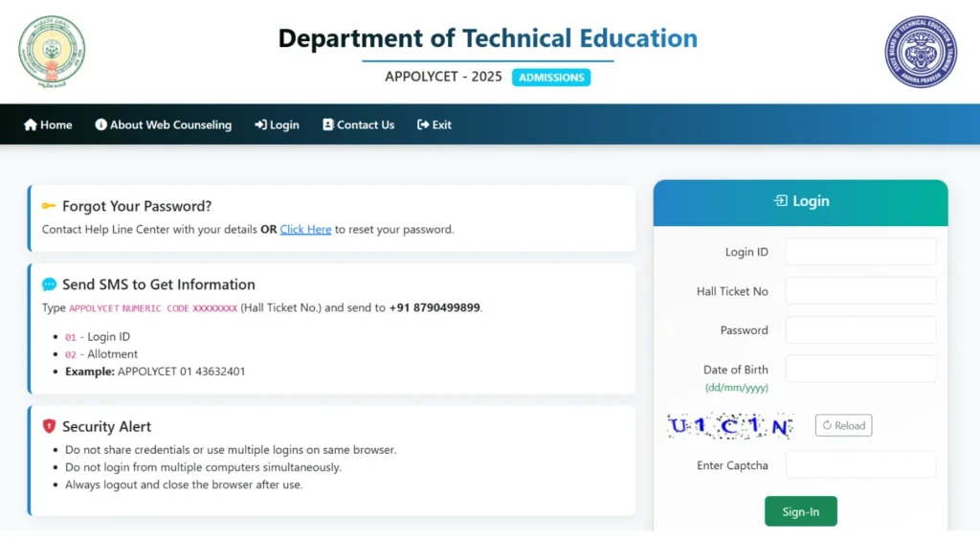
Task: Click the Send SMS to Get Information heading
Action: (x=159, y=284)
